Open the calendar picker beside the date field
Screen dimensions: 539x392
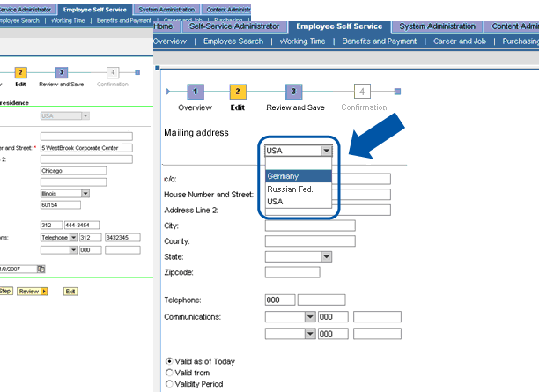[x=41, y=269]
